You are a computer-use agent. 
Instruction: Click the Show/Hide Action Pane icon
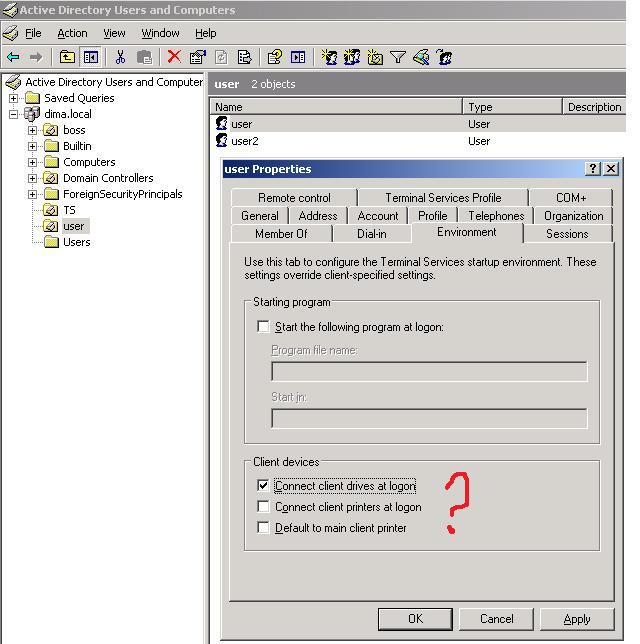coord(298,57)
